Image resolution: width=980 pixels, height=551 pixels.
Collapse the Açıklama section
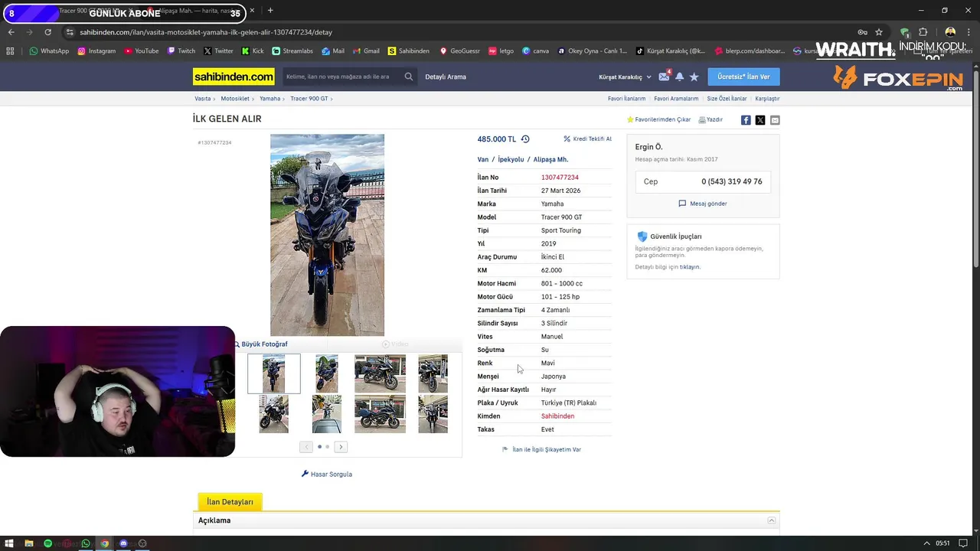point(772,520)
